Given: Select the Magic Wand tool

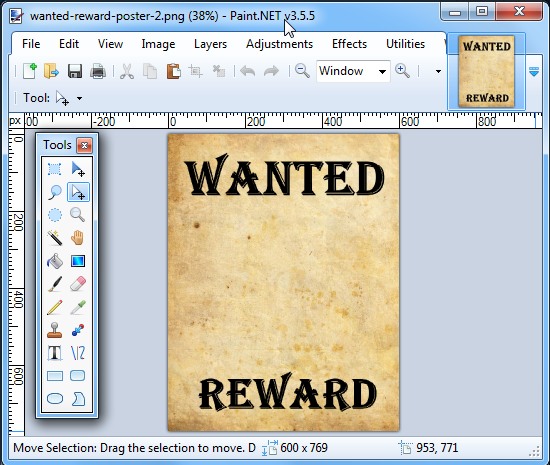Looking at the screenshot, I should [55, 238].
